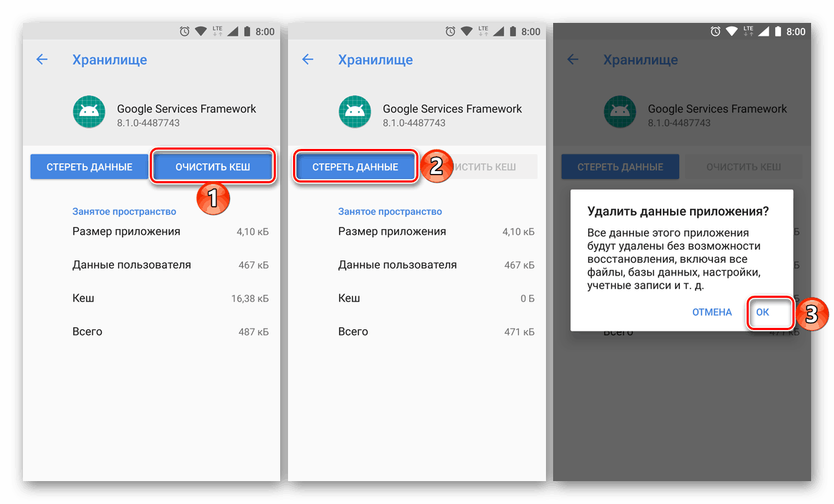Cancel the dialog with ОТМЕНА
This screenshot has height=504, width=834.
[711, 312]
